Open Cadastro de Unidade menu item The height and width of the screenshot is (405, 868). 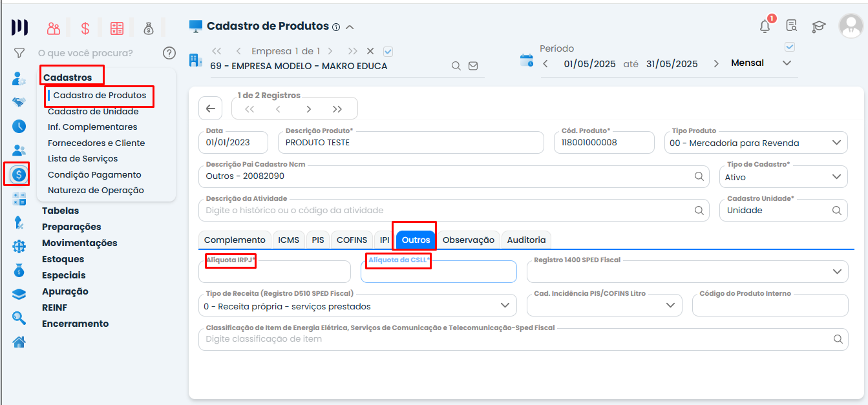click(93, 111)
